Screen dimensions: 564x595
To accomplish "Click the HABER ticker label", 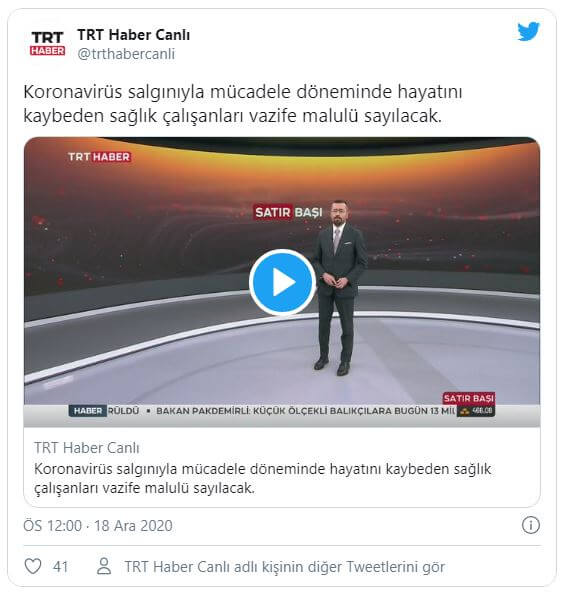I will (x=88, y=411).
